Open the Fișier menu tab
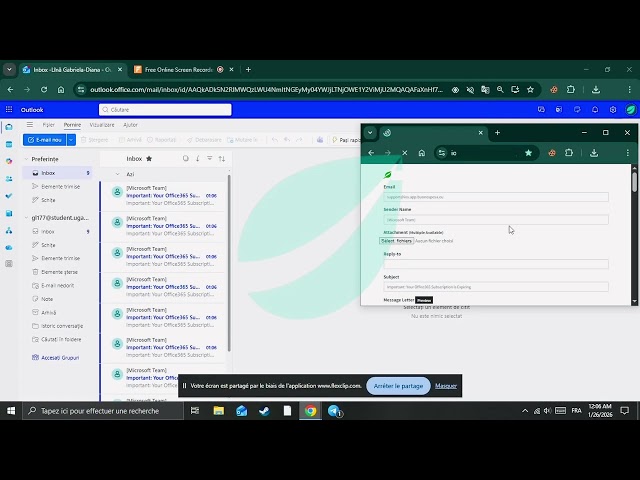The height and width of the screenshot is (480, 640). point(49,125)
